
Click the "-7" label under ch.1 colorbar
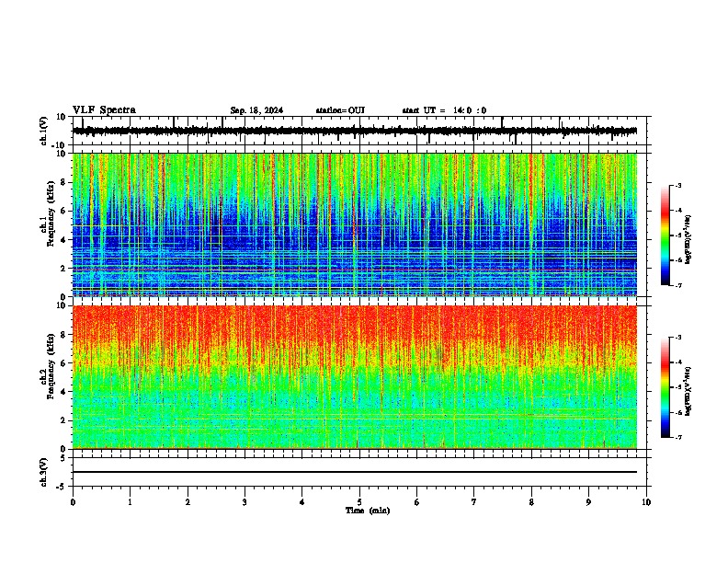point(677,285)
